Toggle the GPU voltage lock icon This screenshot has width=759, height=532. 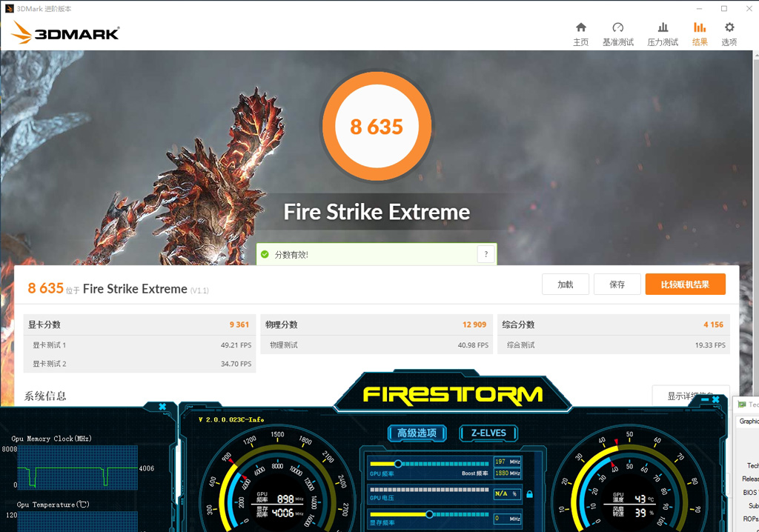[529, 493]
